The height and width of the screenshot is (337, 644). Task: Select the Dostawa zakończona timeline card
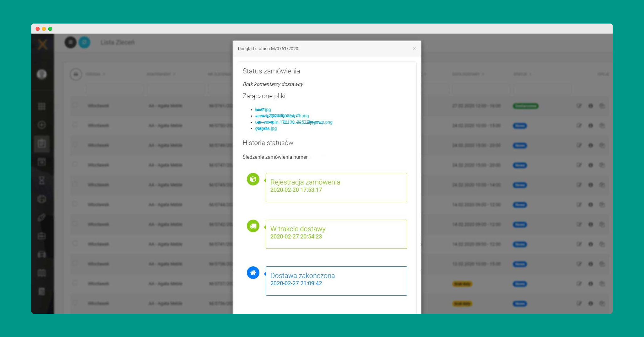pos(336,281)
